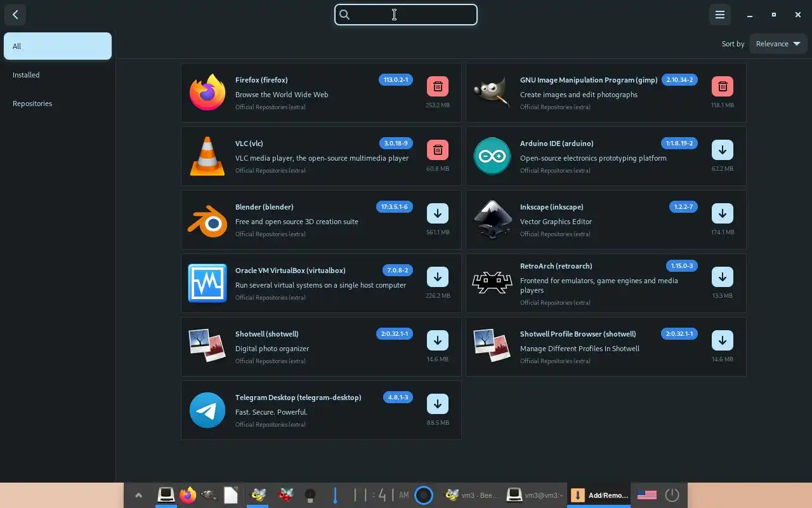Click the US flag keyboard layout indicator
This screenshot has width=812, height=508.
(646, 495)
